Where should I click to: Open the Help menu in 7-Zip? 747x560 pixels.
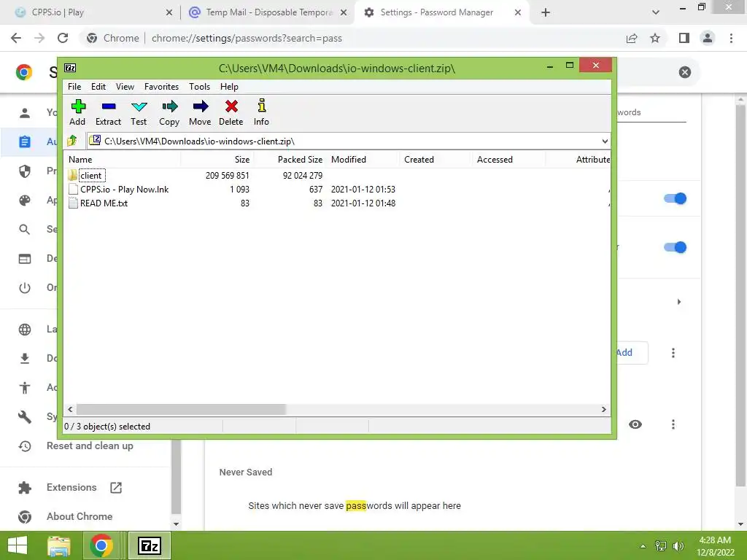click(x=229, y=87)
